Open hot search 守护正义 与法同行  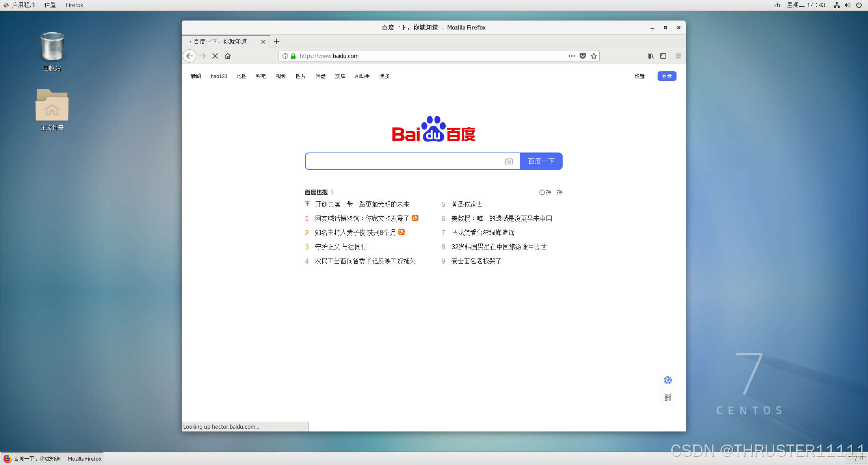[341, 247]
